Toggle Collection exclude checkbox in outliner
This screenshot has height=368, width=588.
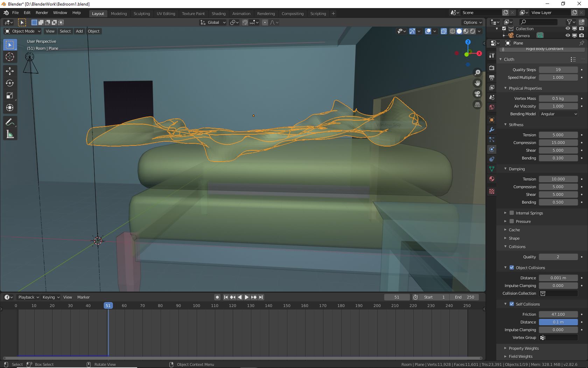pyautogui.click(x=504, y=29)
